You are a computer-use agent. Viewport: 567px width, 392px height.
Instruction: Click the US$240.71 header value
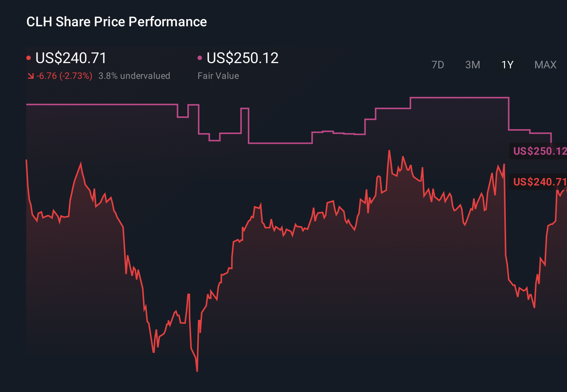pyautogui.click(x=70, y=58)
